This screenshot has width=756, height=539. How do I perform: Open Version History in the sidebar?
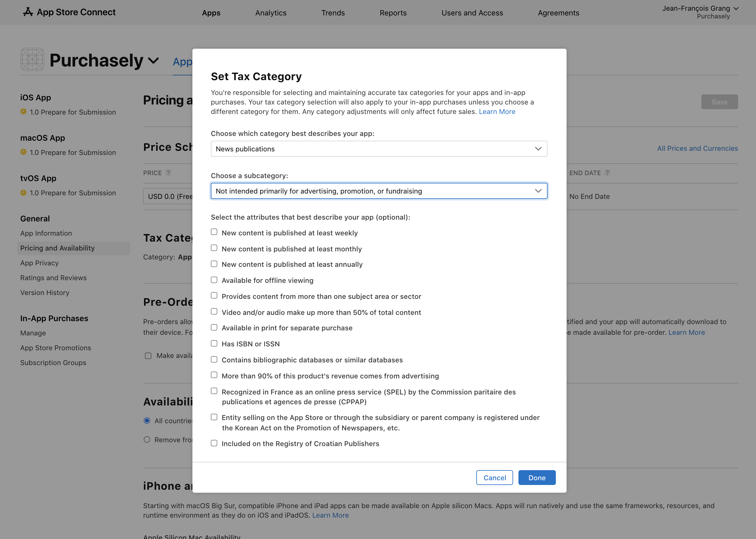coord(45,292)
